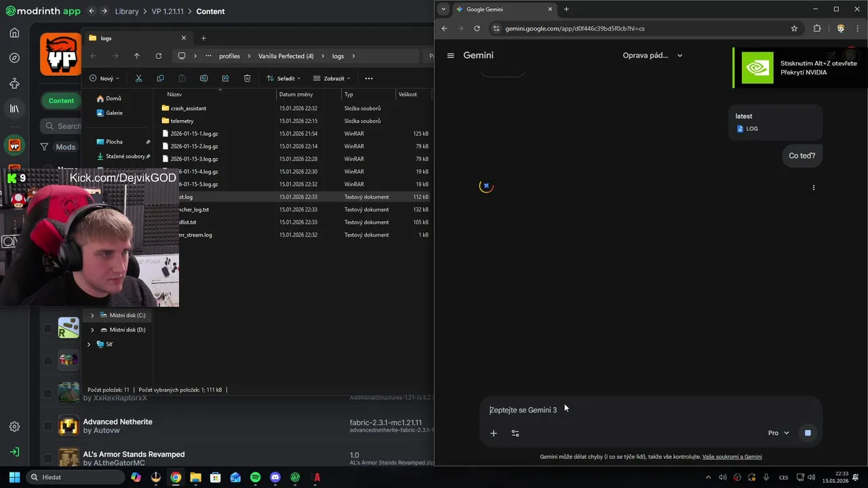Open the Gemini hamburger main menu

coord(450,56)
